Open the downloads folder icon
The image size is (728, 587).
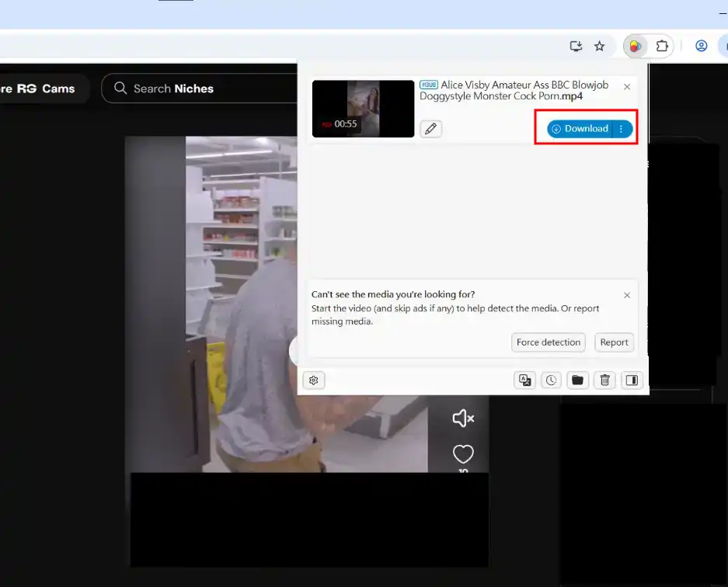point(577,380)
